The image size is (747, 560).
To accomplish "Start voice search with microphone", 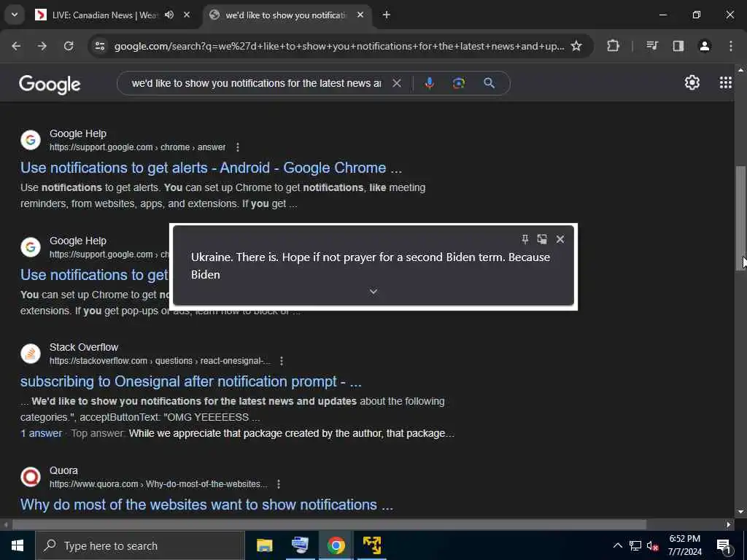I will pyautogui.click(x=429, y=83).
